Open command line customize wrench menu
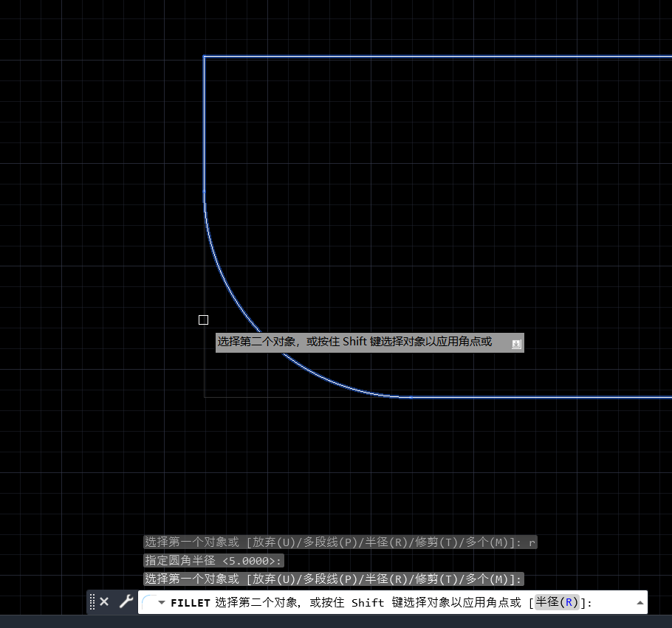This screenshot has height=628, width=672. coord(126,601)
